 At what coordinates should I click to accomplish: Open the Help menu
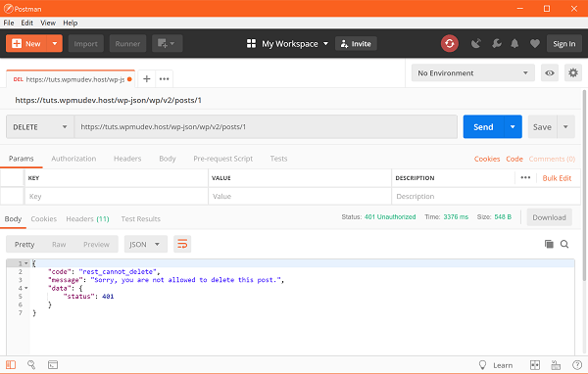[x=71, y=23]
